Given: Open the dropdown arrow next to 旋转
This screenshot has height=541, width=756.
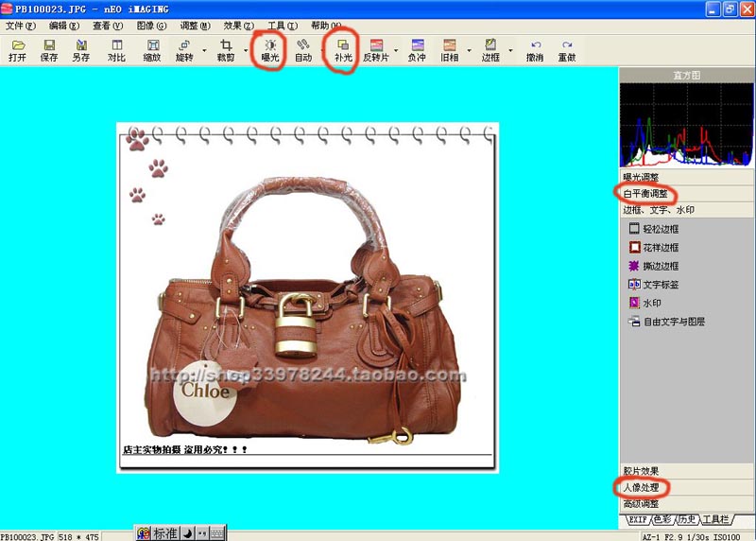Looking at the screenshot, I should [204, 50].
